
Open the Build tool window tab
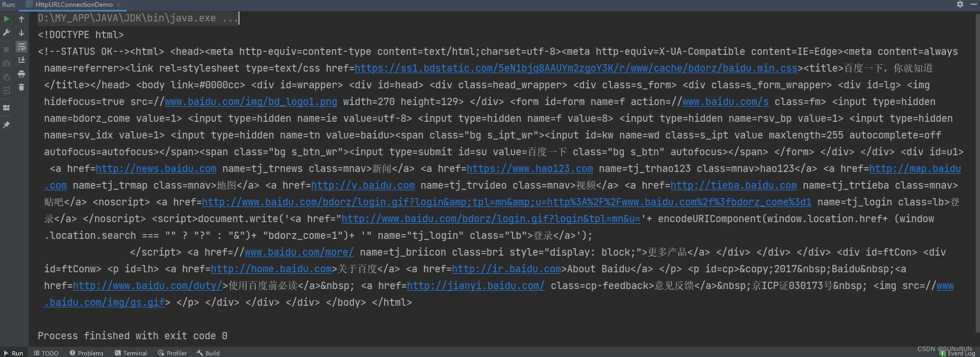pos(208,353)
